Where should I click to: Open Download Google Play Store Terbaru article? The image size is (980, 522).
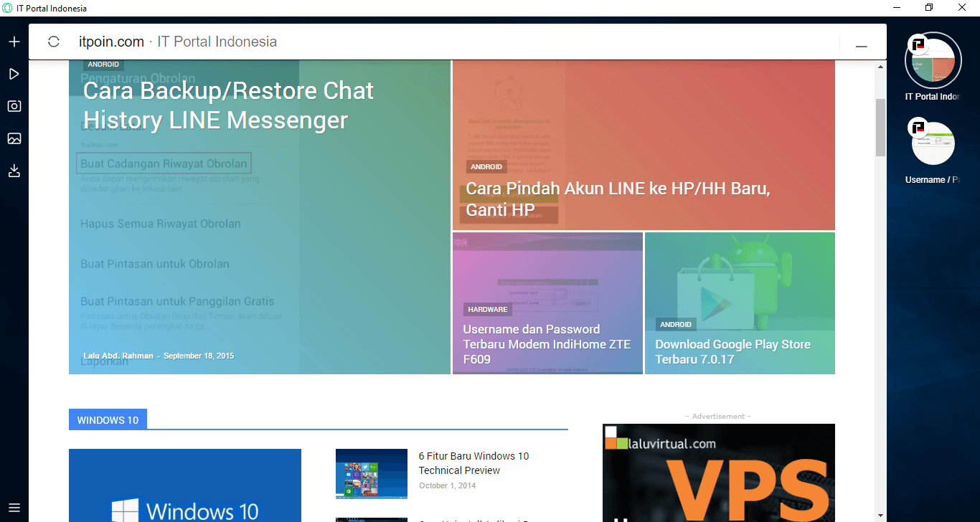point(732,351)
